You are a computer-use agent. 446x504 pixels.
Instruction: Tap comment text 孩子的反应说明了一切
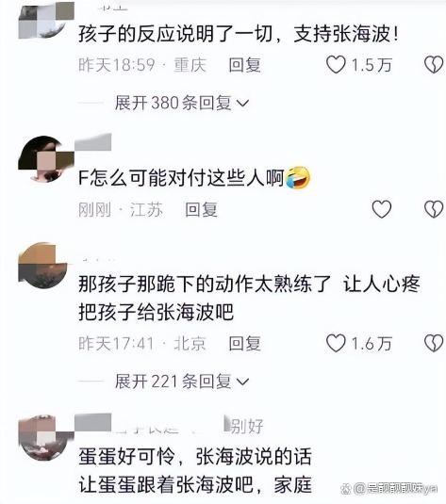point(175,34)
